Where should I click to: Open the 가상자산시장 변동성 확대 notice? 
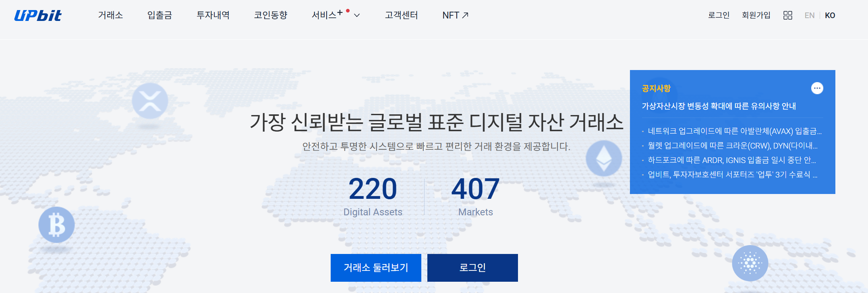(719, 106)
